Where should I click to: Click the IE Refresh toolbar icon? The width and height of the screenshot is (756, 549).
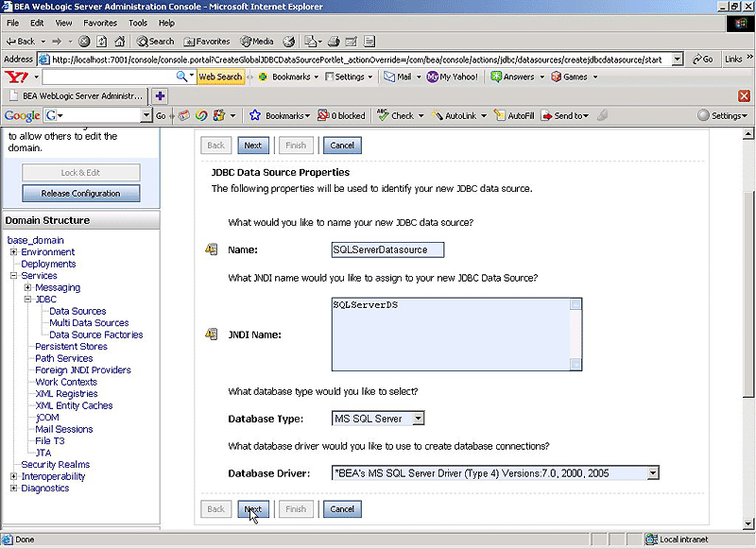(101, 42)
